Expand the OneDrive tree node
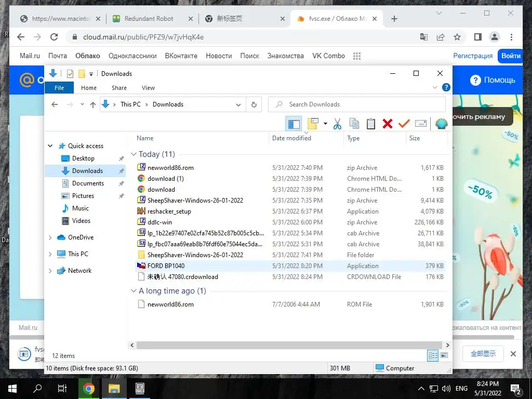Image resolution: width=532 pixels, height=399 pixels. click(x=50, y=237)
